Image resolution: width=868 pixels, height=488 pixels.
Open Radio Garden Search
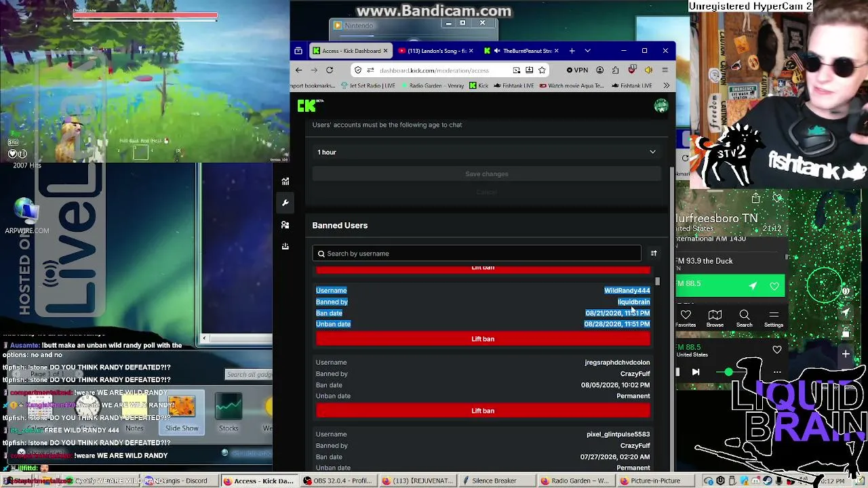pyautogui.click(x=744, y=319)
